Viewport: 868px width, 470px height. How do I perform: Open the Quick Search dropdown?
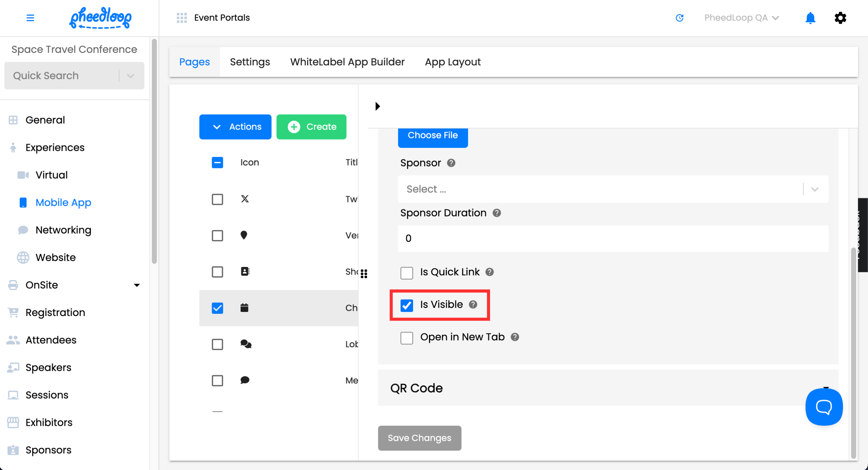coord(74,76)
